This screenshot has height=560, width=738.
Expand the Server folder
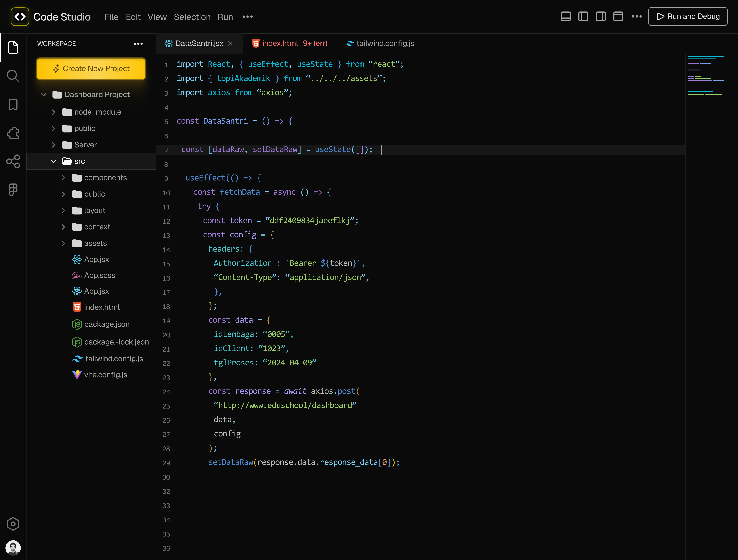(x=53, y=145)
